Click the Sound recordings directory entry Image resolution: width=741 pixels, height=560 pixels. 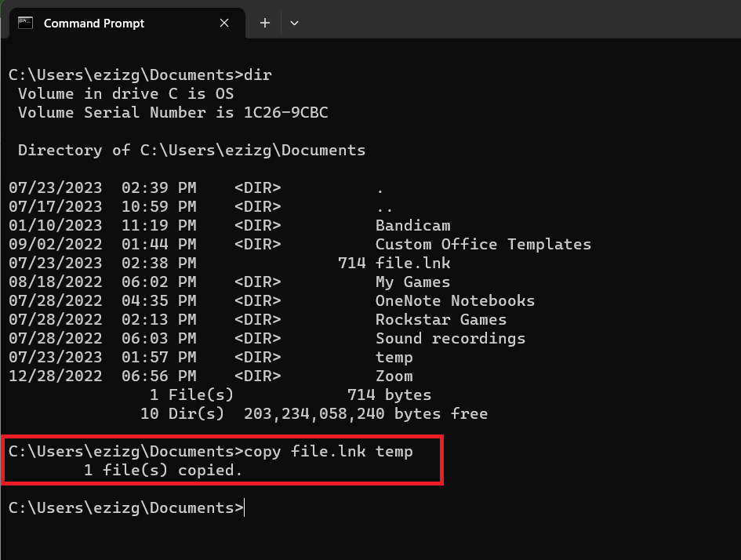450,339
